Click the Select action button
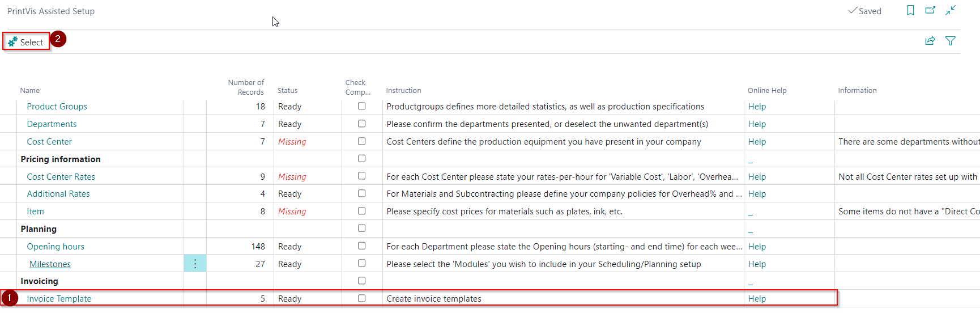The width and height of the screenshot is (980, 313). (26, 42)
